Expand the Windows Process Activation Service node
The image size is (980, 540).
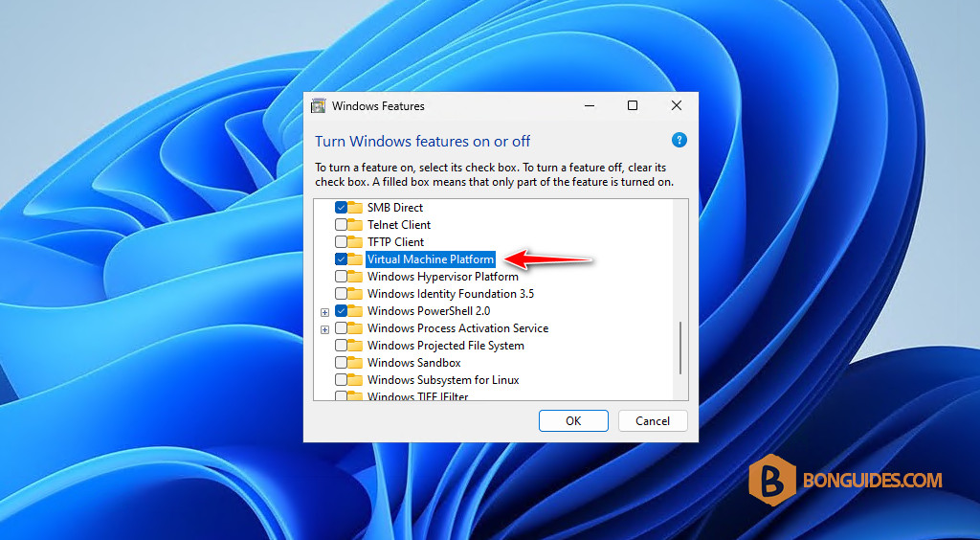[324, 329]
